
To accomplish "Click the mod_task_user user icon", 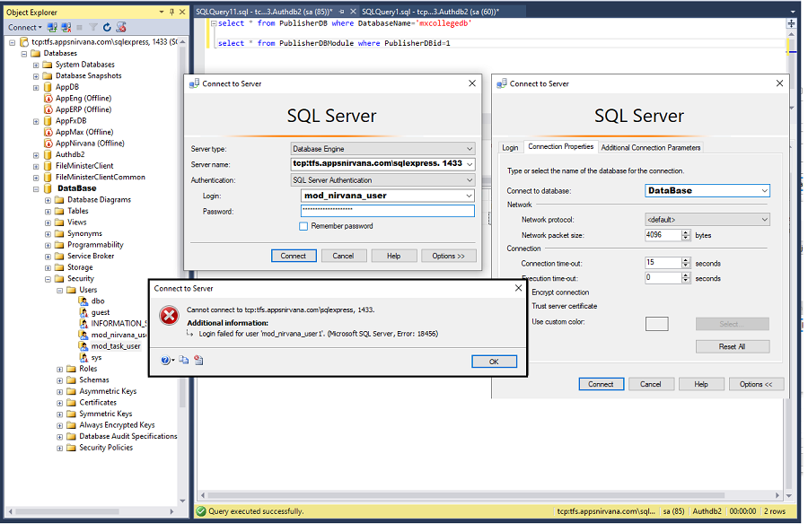I will tap(83, 346).
